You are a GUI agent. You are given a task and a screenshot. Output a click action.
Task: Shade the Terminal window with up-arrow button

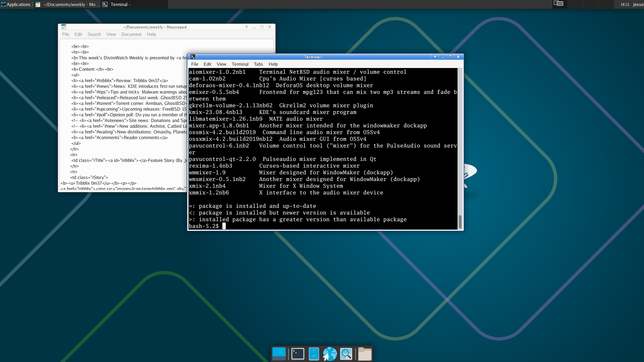point(435,57)
